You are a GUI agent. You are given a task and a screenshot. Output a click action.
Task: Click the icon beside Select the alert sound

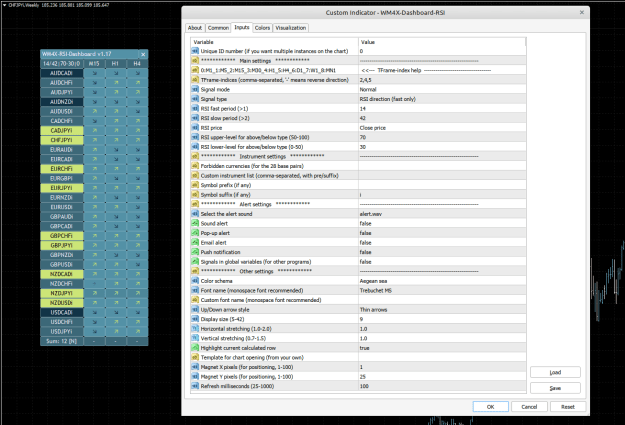click(x=195, y=214)
